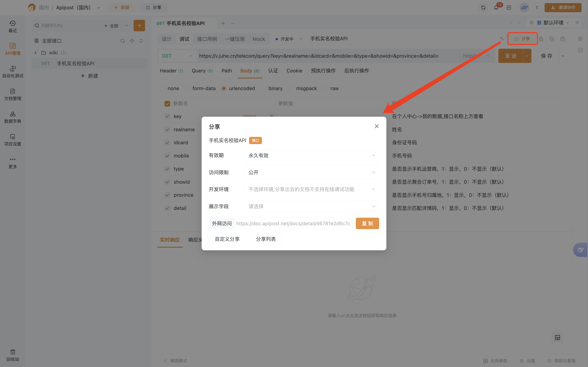Click the 关键字/URL search input field
The image size is (588, 367).
[68, 25]
